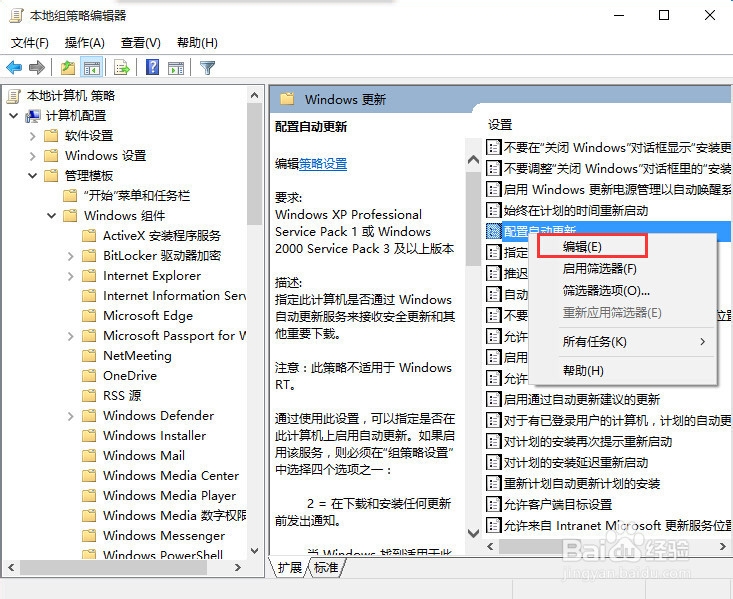Click tree pane scroll up arrow

254,95
